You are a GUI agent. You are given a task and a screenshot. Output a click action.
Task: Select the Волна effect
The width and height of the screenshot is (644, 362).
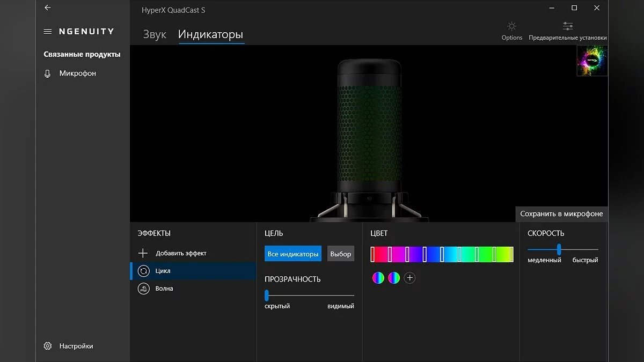164,289
